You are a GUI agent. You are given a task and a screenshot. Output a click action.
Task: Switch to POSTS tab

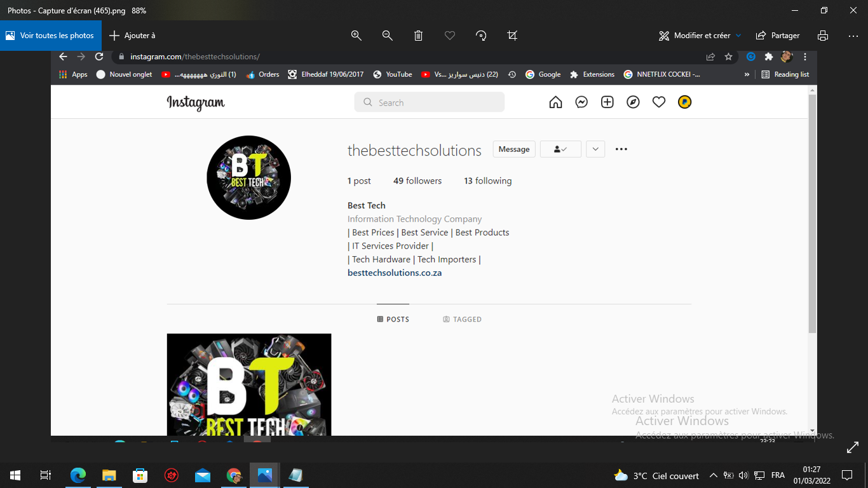393,319
